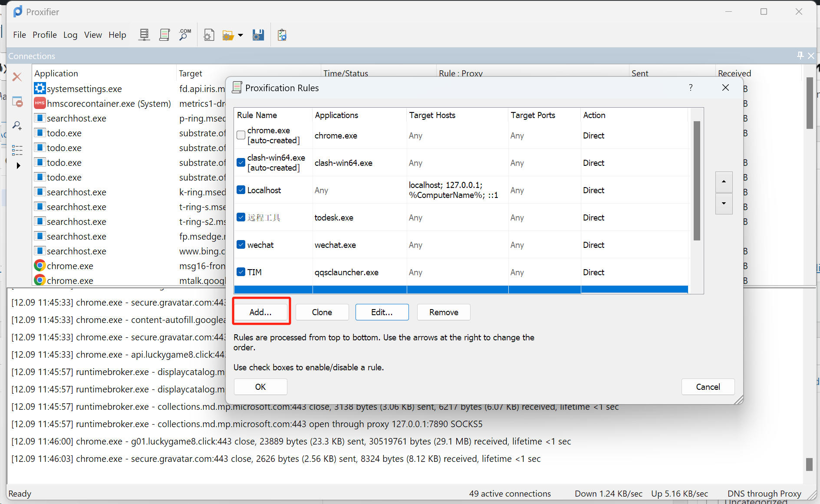Click the magnifier-plus sidebar icon

click(x=17, y=126)
